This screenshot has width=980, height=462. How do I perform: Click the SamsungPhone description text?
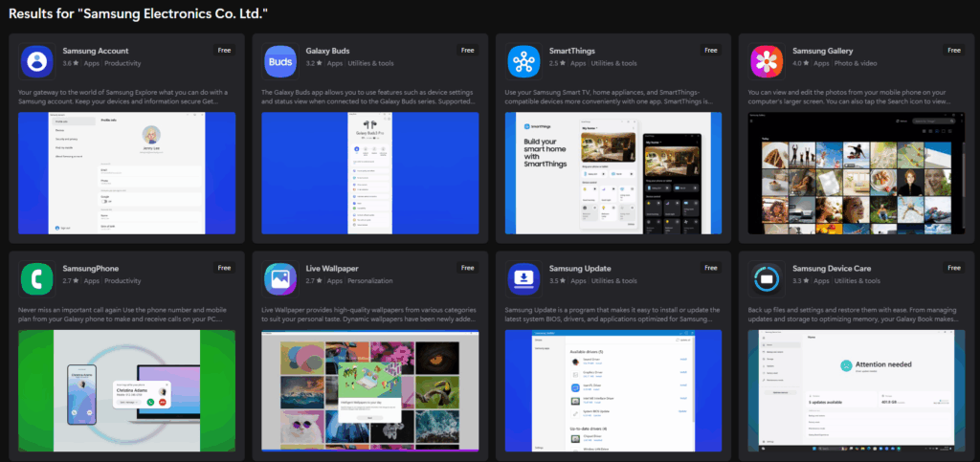pos(122,314)
